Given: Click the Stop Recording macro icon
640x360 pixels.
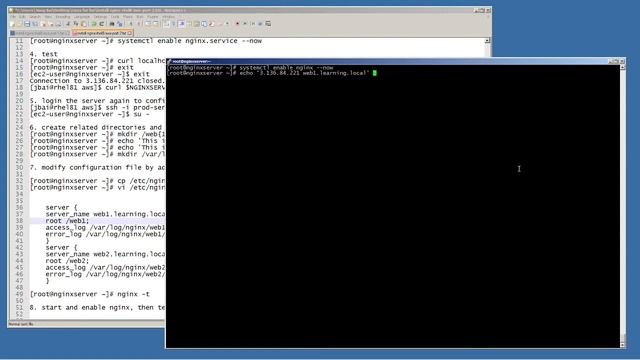Looking at the screenshot, I should tap(245, 24).
